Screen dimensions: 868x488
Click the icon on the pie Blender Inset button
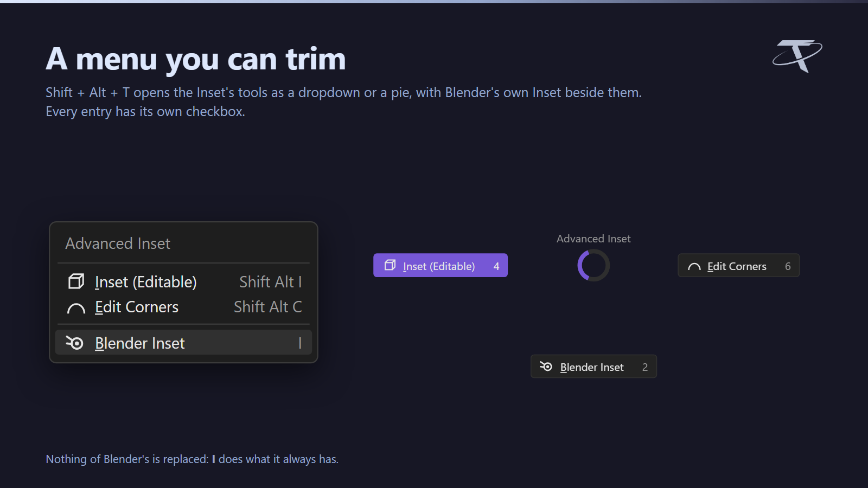click(x=546, y=367)
